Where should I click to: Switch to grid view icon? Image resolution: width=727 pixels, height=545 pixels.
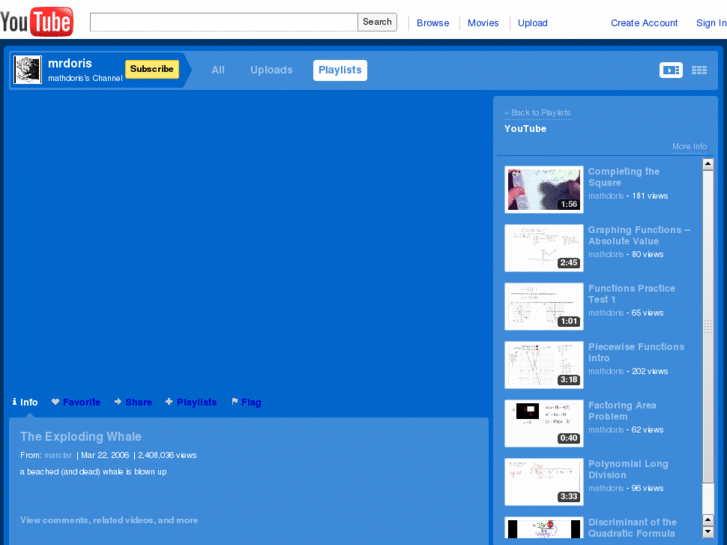tap(699, 70)
